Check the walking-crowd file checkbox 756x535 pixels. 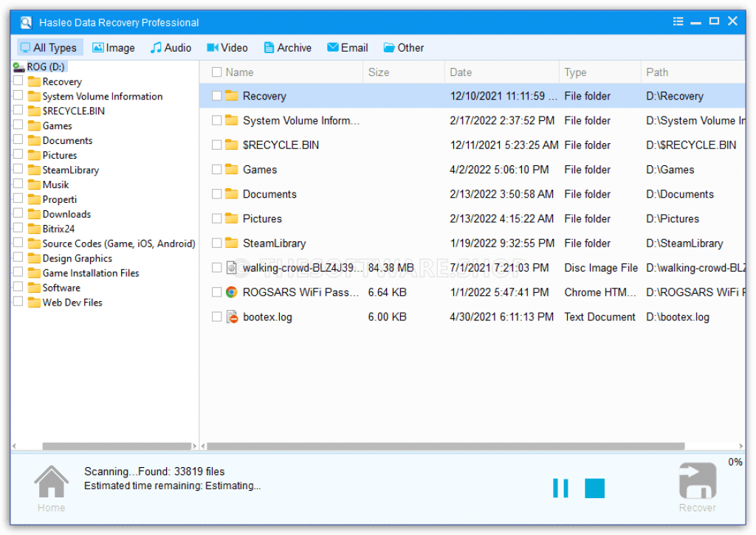[x=217, y=267]
